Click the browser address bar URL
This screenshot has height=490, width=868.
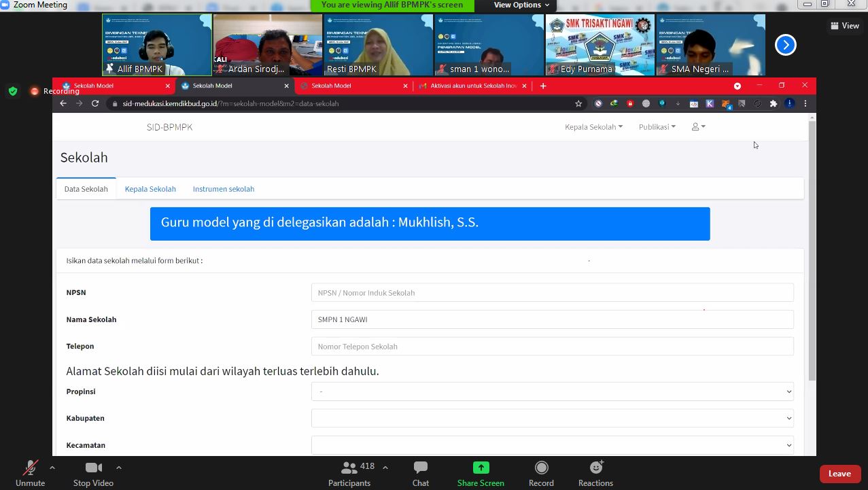point(230,103)
